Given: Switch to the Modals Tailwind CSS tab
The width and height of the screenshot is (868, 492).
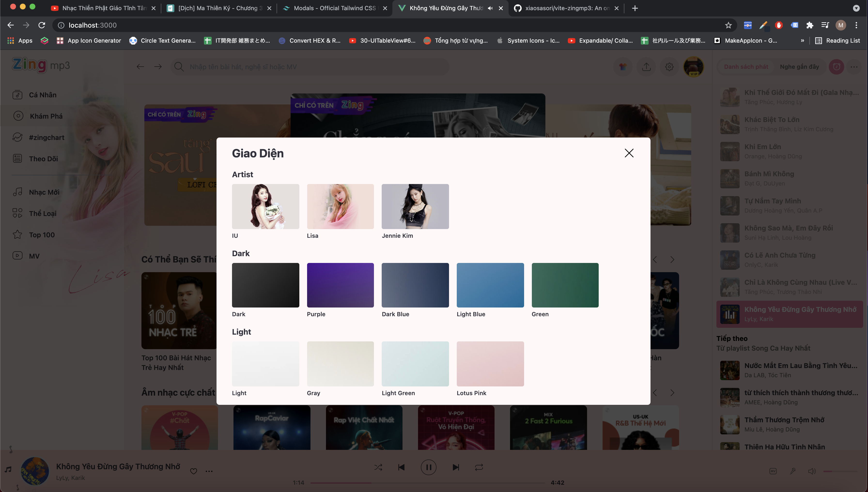Looking at the screenshot, I should point(334,8).
